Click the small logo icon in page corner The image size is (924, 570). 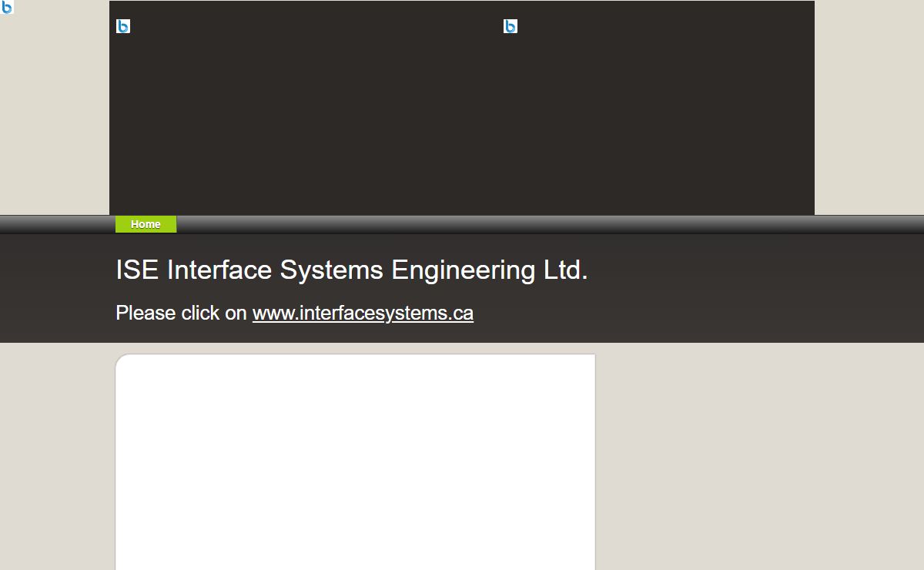point(7,7)
